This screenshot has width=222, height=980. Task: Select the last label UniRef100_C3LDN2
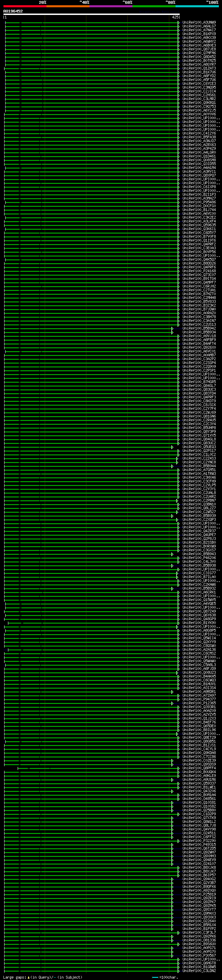[199, 971]
